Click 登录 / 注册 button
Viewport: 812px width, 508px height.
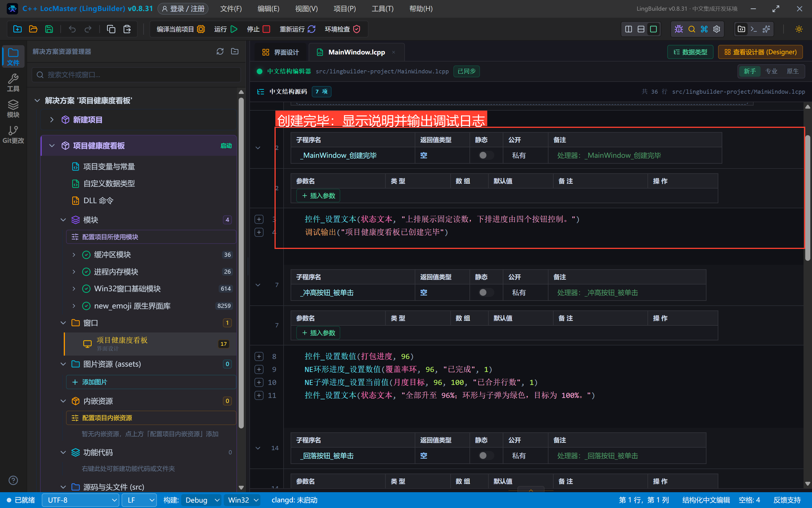point(183,9)
